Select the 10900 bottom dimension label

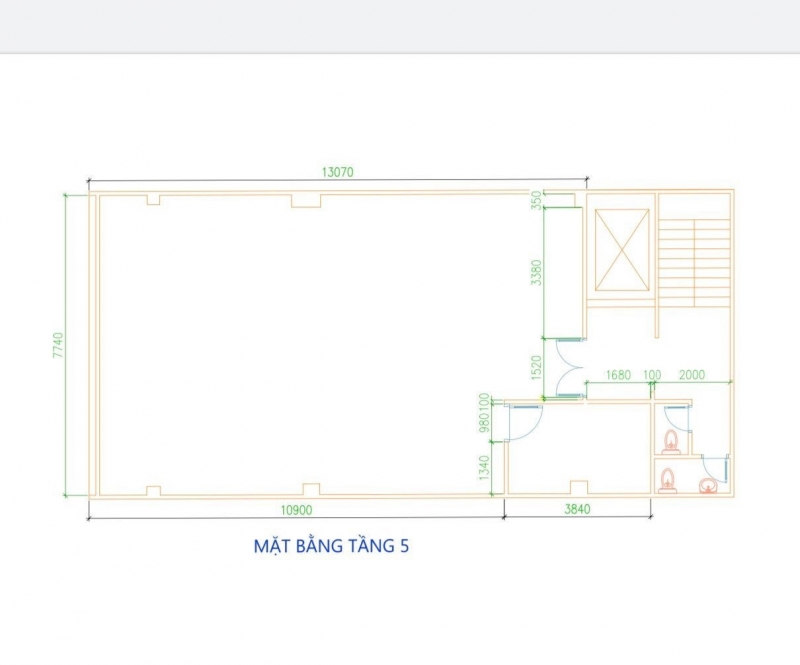click(x=295, y=510)
